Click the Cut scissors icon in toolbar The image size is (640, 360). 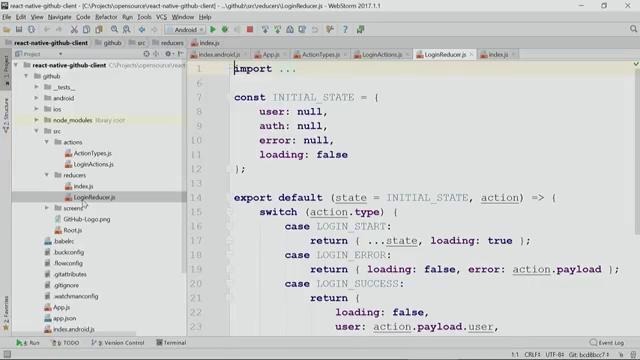coord(74,29)
